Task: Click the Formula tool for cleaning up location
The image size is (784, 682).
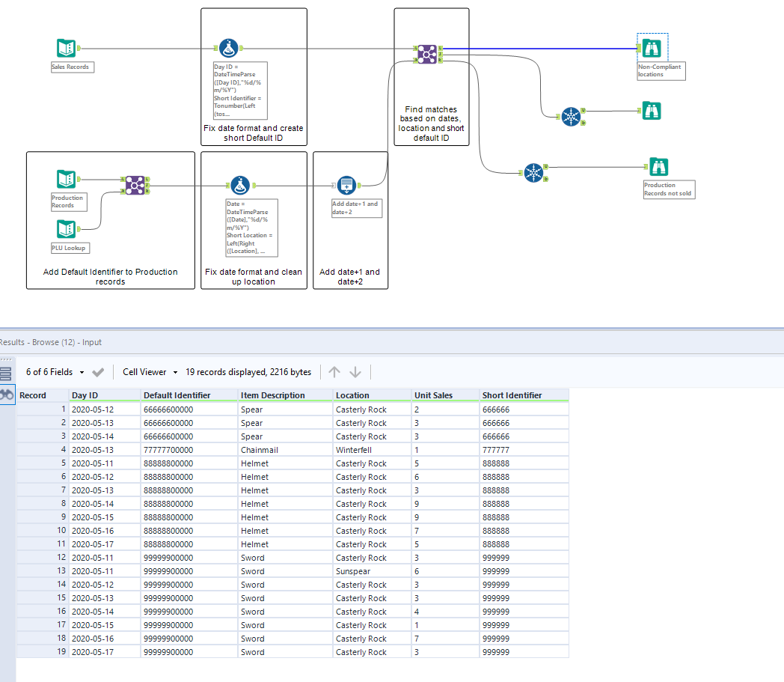Action: coord(239,184)
